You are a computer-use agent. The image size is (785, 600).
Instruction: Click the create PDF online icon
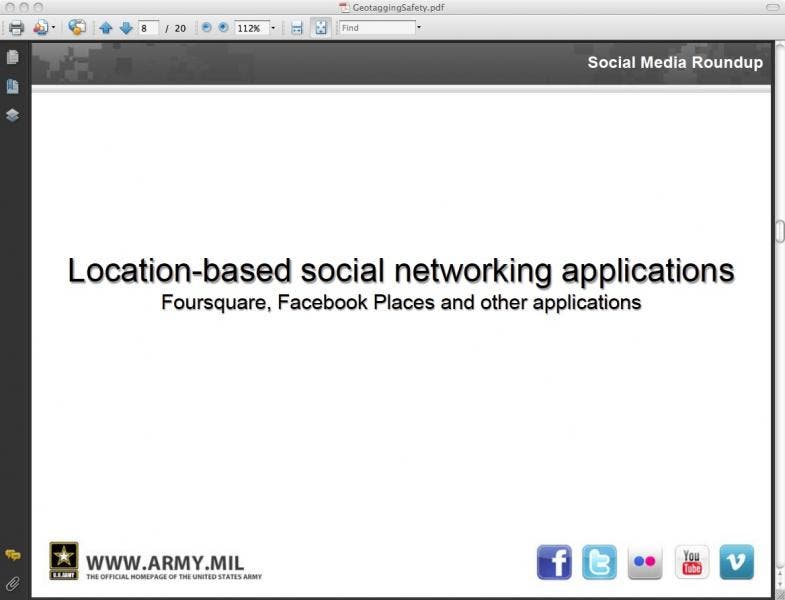coord(41,28)
